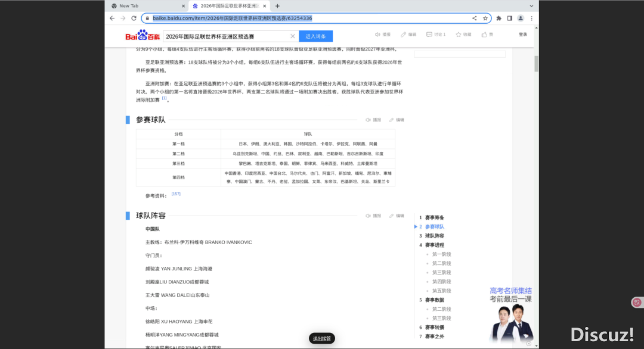Viewport: 644px width, 349px height.
Task: Open reference citation [157]
Action: [x=176, y=194]
